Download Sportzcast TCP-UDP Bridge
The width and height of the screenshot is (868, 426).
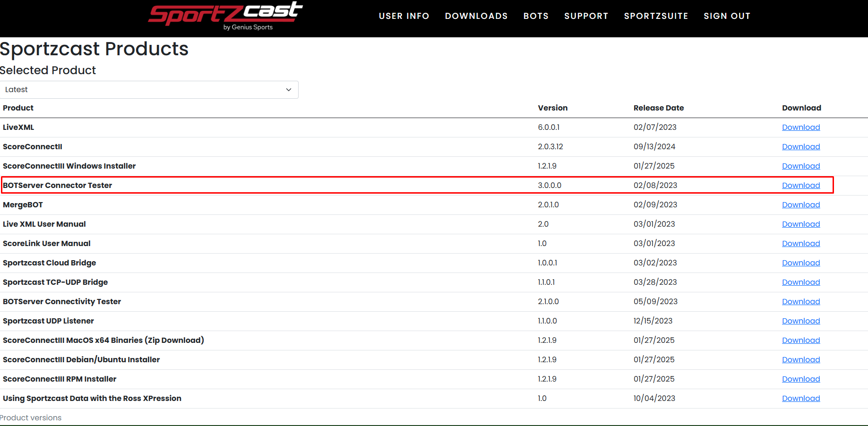pyautogui.click(x=801, y=282)
